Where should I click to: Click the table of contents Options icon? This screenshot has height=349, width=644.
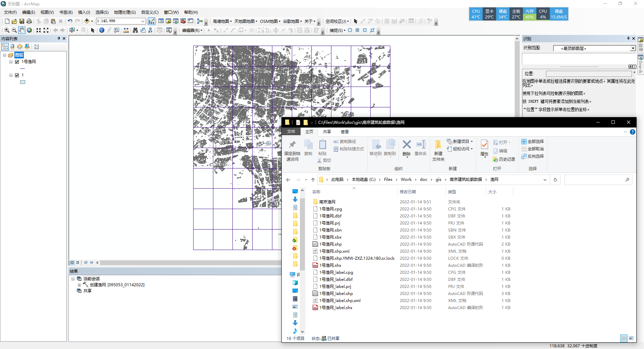(x=36, y=47)
